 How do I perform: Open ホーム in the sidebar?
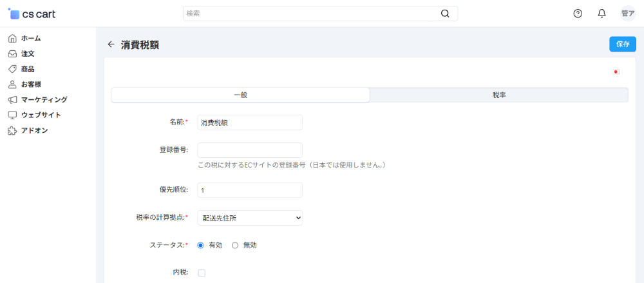30,38
